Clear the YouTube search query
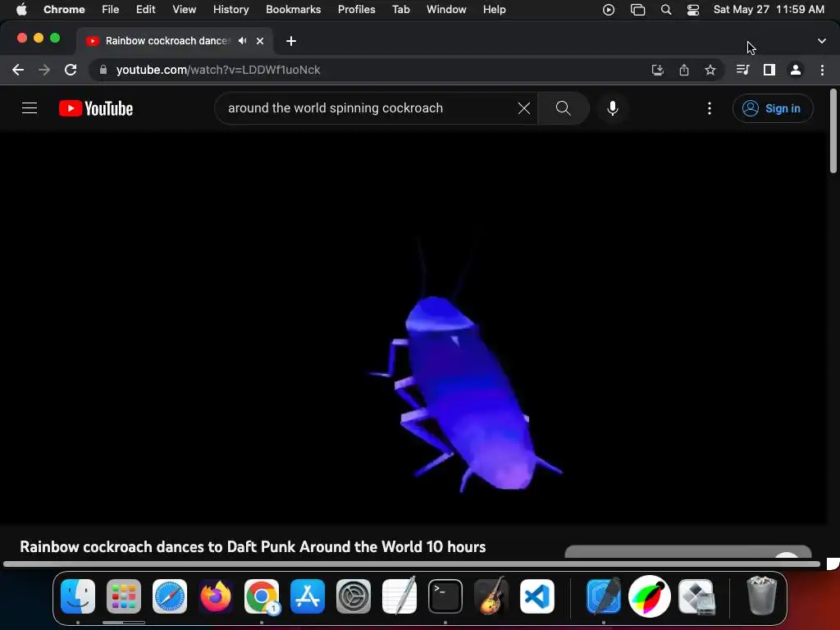 coord(524,108)
